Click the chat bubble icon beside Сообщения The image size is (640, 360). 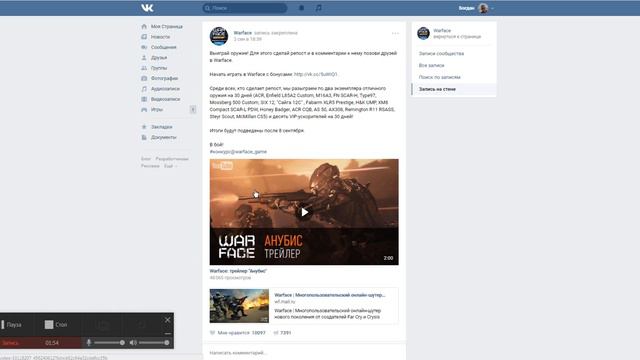[144, 47]
